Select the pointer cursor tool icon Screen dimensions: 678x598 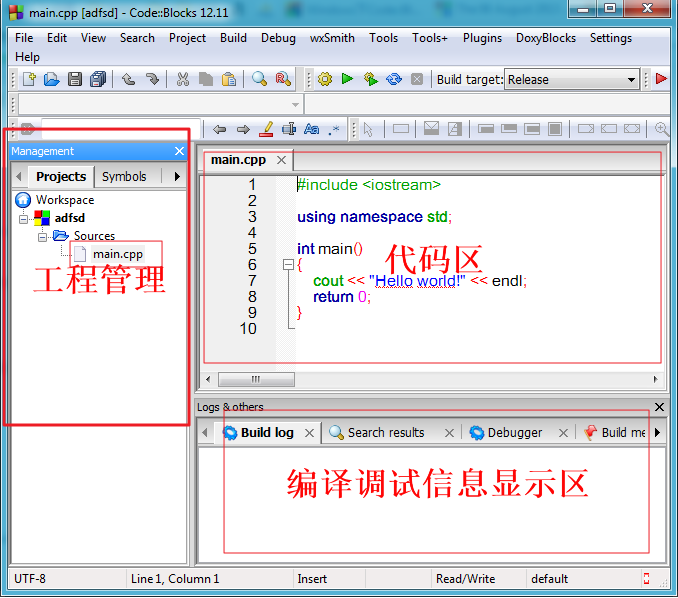(x=368, y=129)
